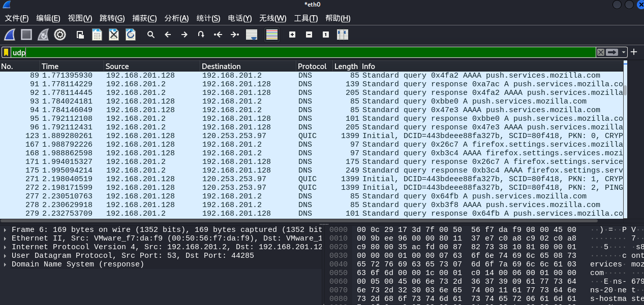Screen dimensions: 644x305
Task: Open the display filter bookmark menu
Action: (6, 52)
